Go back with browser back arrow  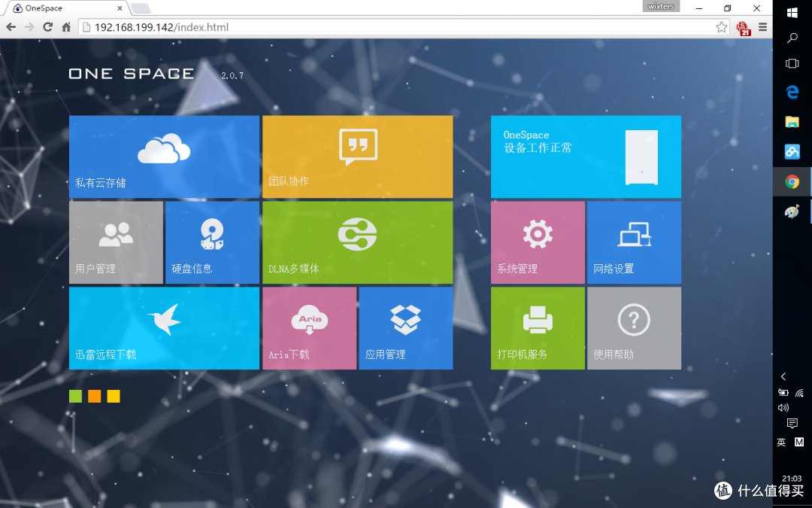(11, 27)
